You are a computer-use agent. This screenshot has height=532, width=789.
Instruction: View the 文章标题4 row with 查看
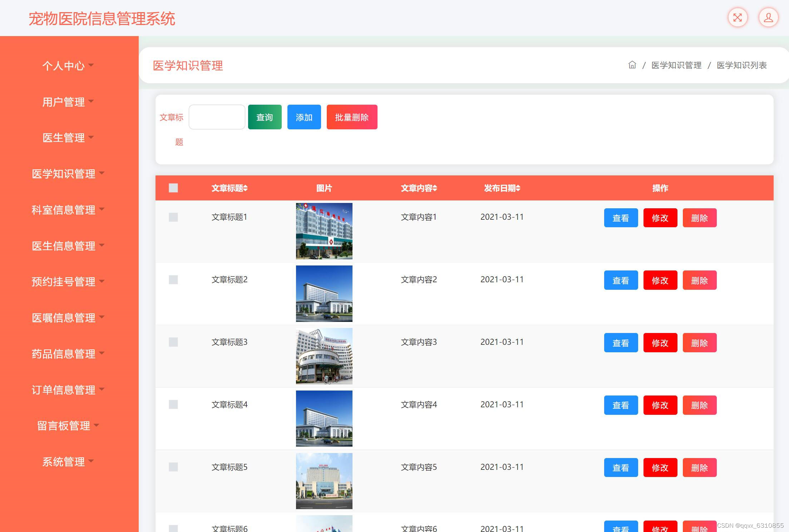coord(621,405)
